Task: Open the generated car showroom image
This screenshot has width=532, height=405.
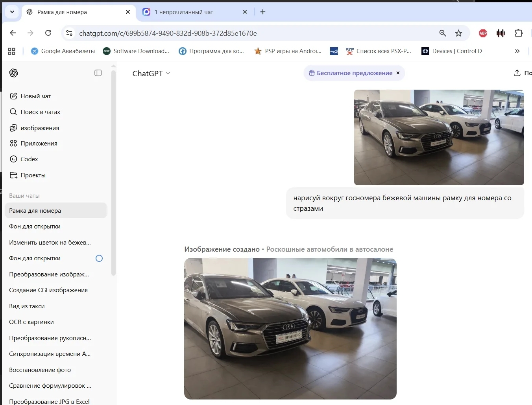Action: pos(290,328)
